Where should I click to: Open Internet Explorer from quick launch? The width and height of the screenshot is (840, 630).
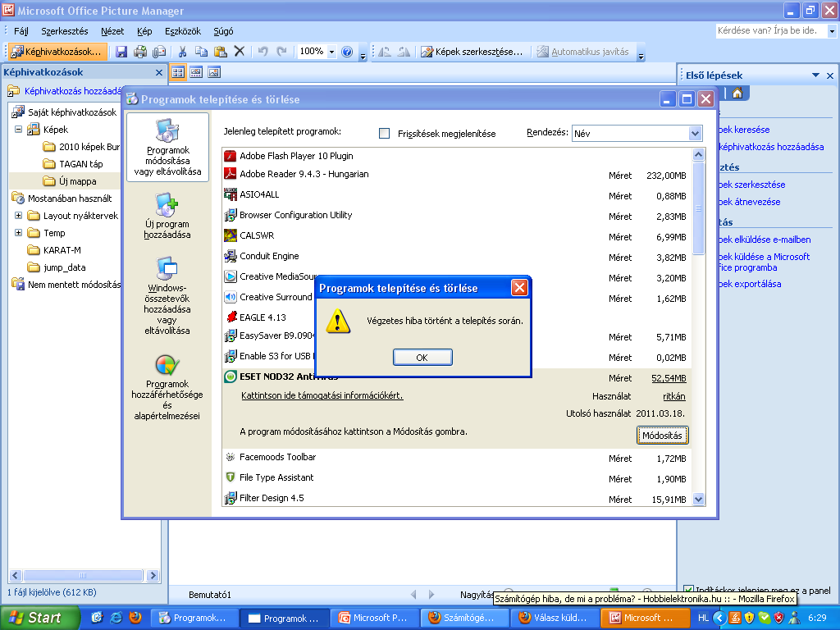click(x=116, y=617)
